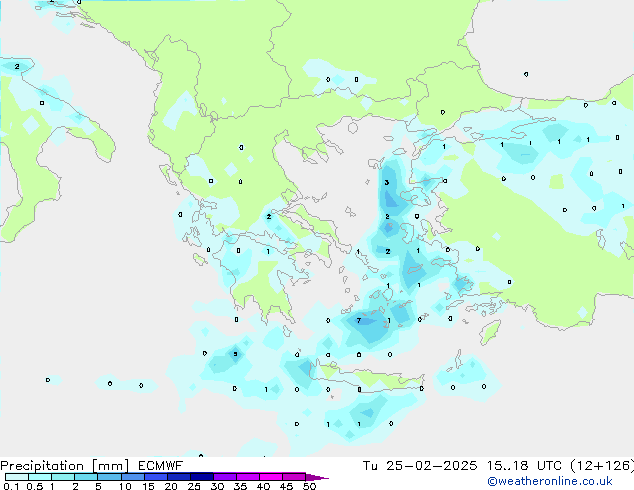Screen dimensions: 634x490
Task: Click the date "25-02-2025" text
Action: [x=431, y=466]
